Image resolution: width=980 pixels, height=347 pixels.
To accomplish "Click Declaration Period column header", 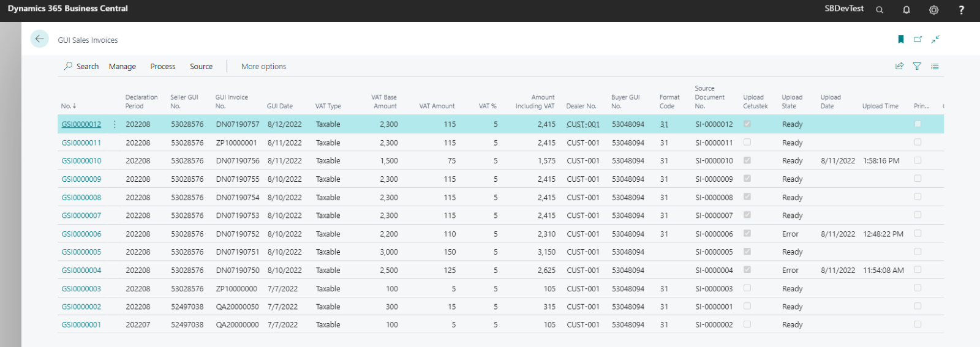I will (141, 102).
